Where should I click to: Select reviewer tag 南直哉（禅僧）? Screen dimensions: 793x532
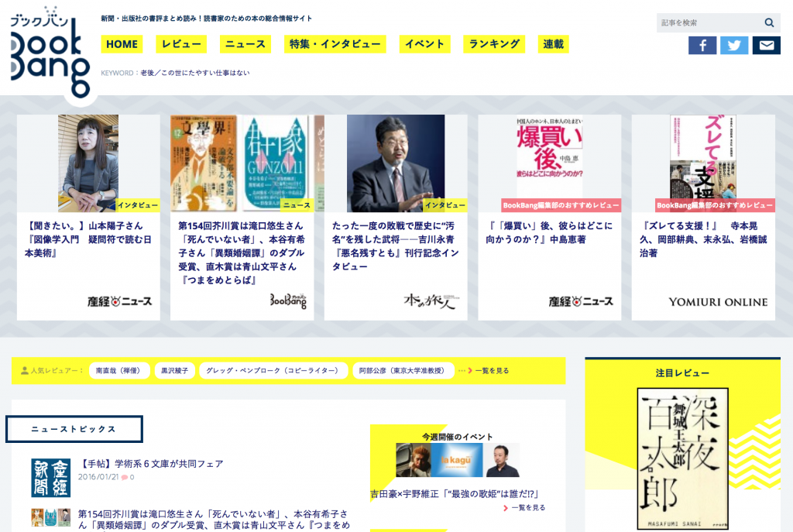click(x=118, y=371)
